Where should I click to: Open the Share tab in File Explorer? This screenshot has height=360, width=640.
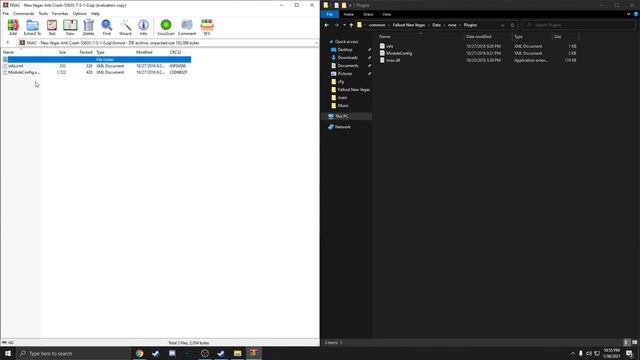[368, 14]
